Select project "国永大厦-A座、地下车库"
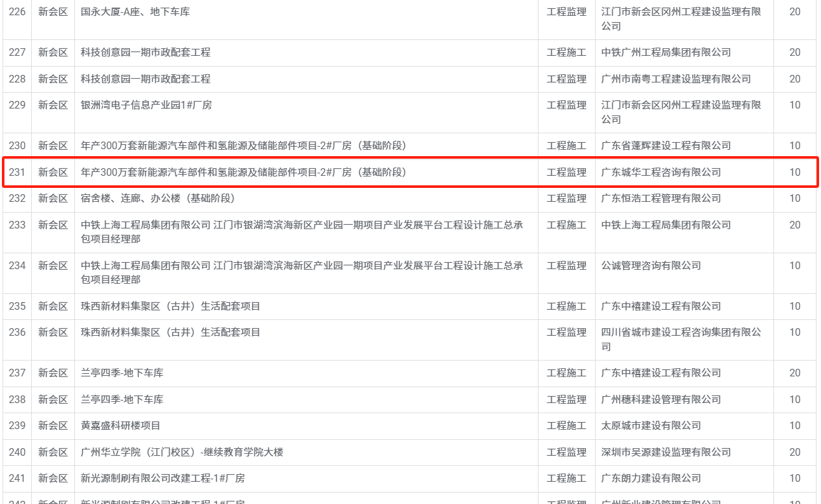The image size is (821, 504). [x=135, y=12]
